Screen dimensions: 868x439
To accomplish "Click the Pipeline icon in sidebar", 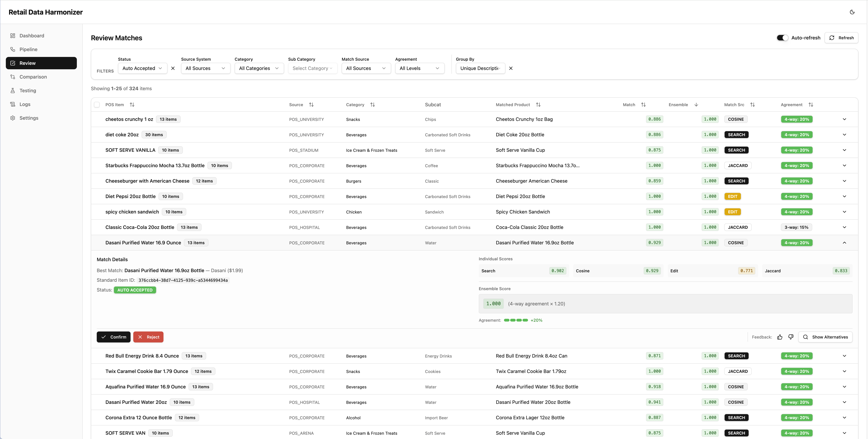I will [13, 49].
